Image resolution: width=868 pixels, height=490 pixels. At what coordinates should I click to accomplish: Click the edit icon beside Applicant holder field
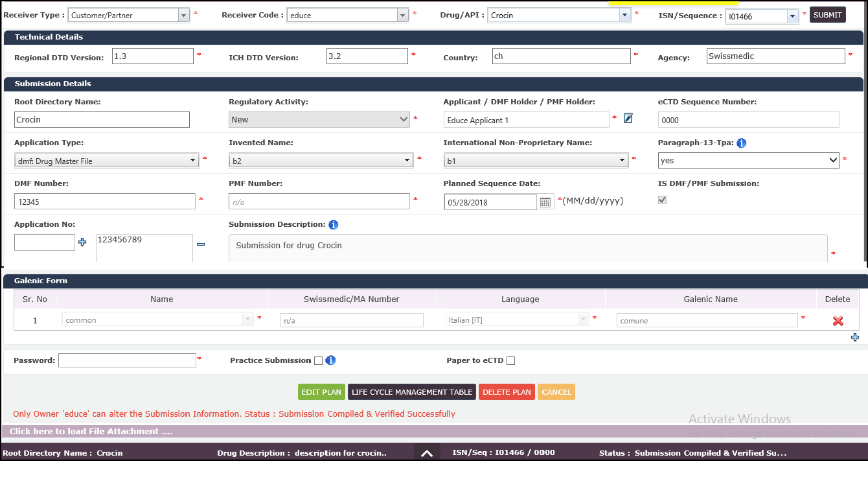628,118
